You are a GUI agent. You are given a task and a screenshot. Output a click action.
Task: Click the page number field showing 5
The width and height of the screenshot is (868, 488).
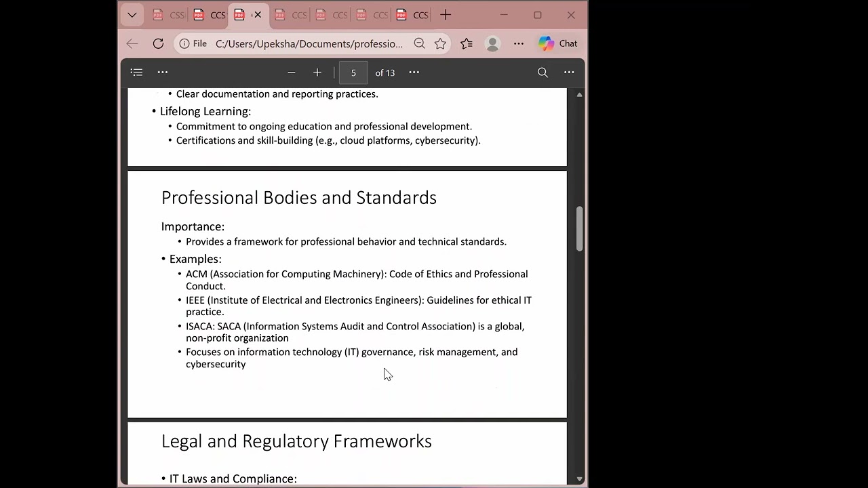coord(353,73)
